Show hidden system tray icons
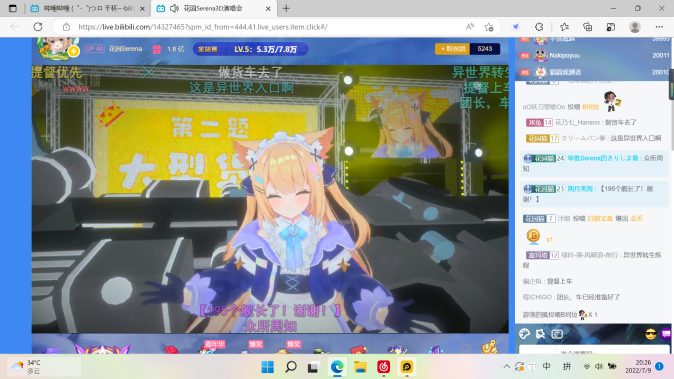The height and width of the screenshot is (379, 674). (x=506, y=367)
